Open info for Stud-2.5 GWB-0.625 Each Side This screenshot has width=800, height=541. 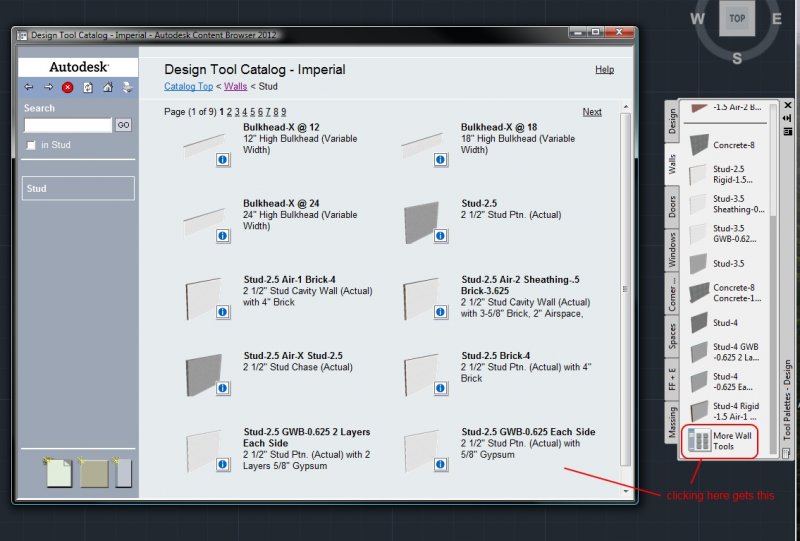click(x=441, y=464)
